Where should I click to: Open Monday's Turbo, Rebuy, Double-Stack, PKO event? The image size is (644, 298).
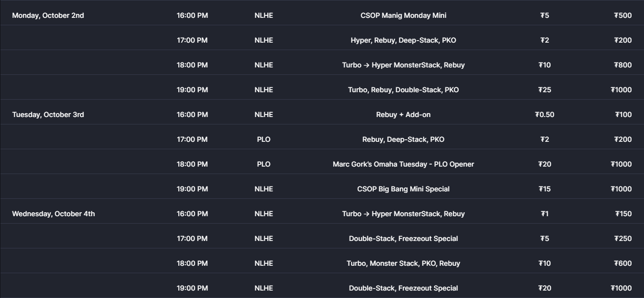403,90
